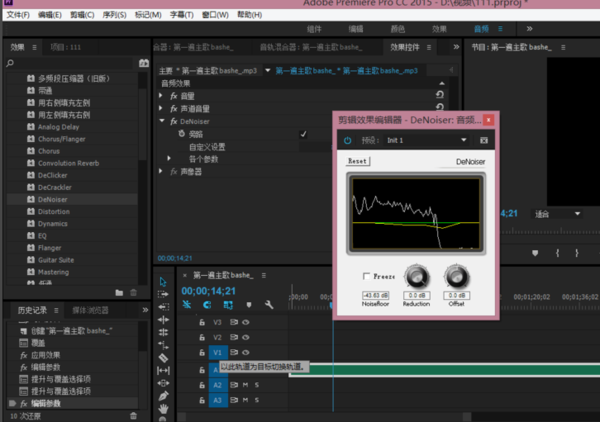Expand the 声道音量 effect properties
The height and width of the screenshot is (422, 600).
(x=161, y=108)
